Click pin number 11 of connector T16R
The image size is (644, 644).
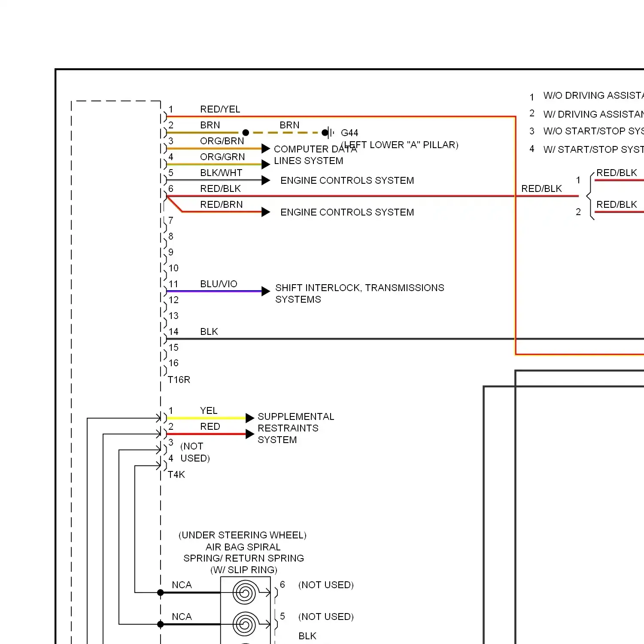click(x=173, y=284)
